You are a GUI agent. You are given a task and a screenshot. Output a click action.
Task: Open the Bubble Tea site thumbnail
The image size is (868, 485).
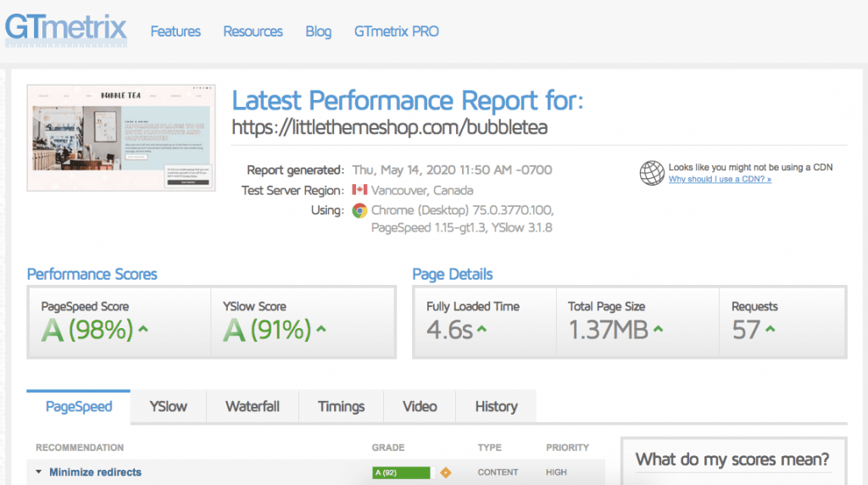[121, 138]
